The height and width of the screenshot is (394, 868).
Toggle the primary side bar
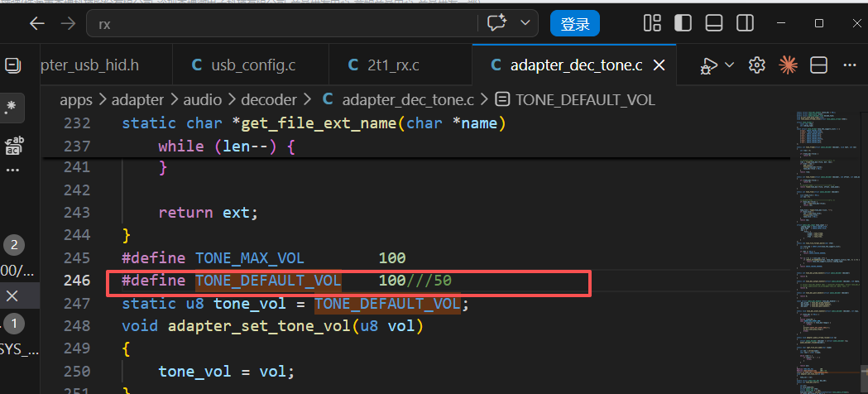[683, 23]
